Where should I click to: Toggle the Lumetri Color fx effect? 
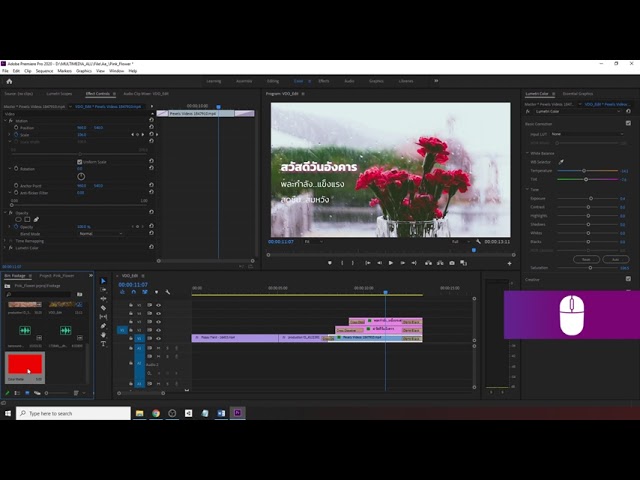[x=11, y=248]
